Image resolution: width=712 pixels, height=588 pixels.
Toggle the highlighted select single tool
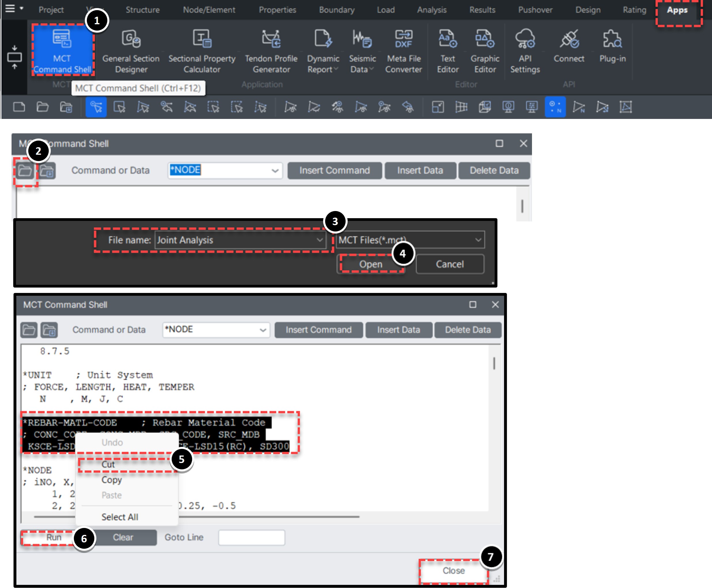point(96,107)
